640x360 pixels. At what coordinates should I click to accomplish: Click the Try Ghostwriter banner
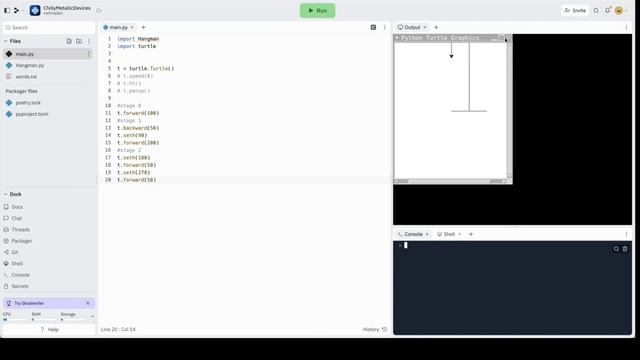coord(49,303)
